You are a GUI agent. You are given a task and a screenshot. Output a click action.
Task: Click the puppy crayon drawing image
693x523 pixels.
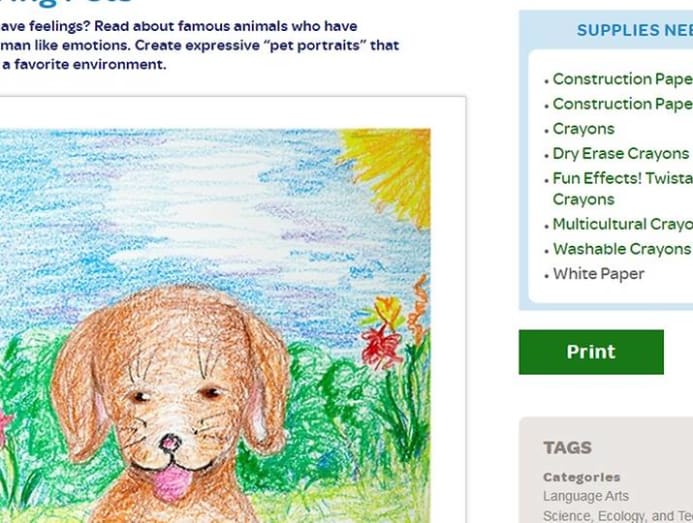click(x=215, y=326)
